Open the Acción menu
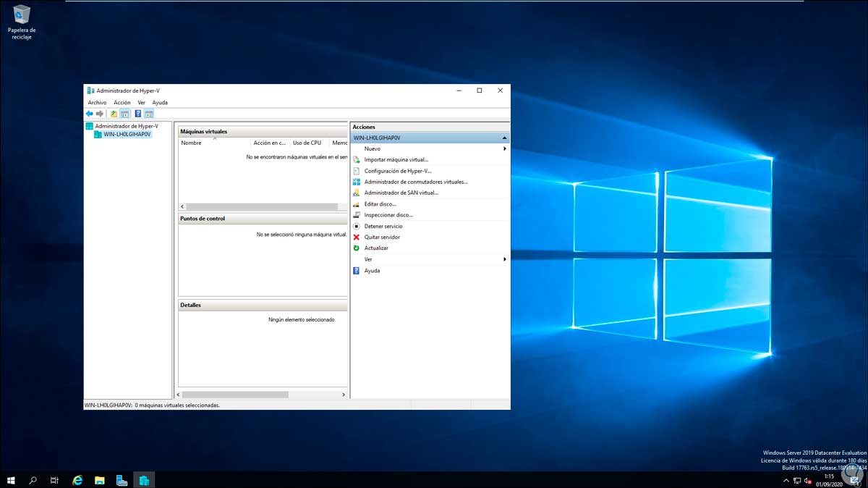This screenshot has height=488, width=868. [x=122, y=103]
